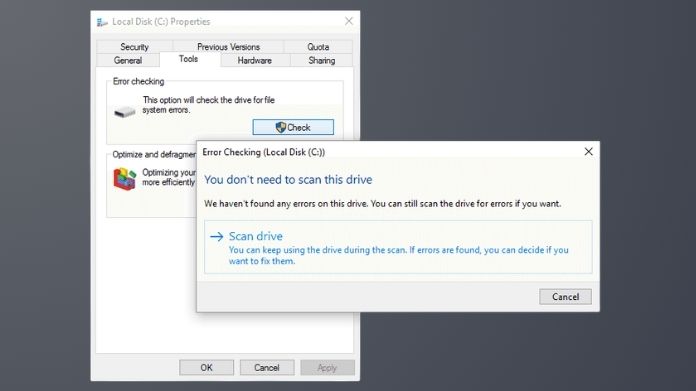Click the 'You don't need to scan this drive' heading
Viewport: 696px width, 391px height.
tap(288, 180)
